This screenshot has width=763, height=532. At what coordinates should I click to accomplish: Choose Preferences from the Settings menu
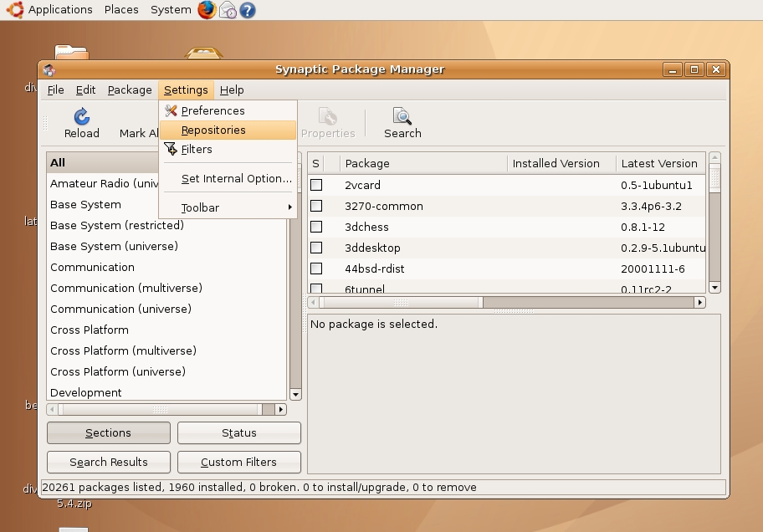pyautogui.click(x=228, y=110)
